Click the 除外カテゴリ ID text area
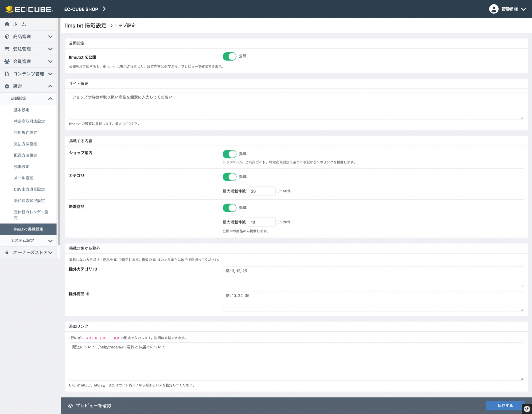Screen dimensions: 532x414 coord(373,277)
